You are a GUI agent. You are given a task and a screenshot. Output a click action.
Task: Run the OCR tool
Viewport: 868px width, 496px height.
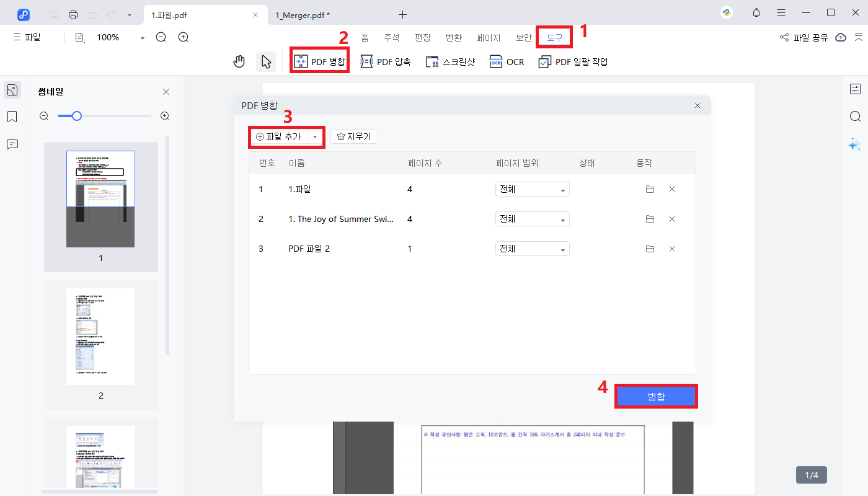[x=507, y=61]
